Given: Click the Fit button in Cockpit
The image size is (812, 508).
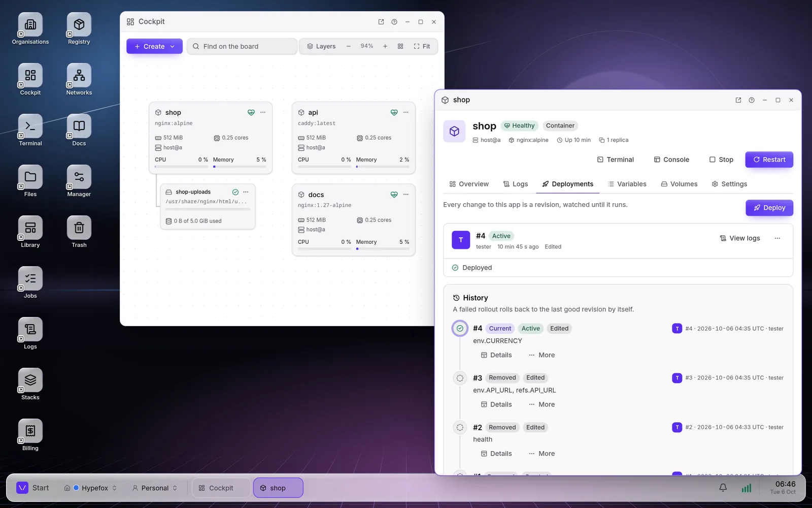Looking at the screenshot, I should coord(422,46).
